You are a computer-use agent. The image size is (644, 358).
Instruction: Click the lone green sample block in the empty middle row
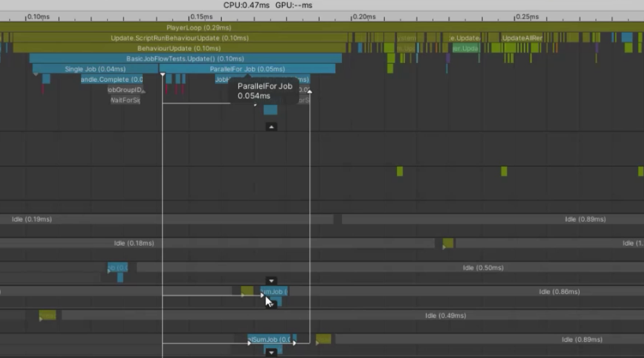pos(399,172)
